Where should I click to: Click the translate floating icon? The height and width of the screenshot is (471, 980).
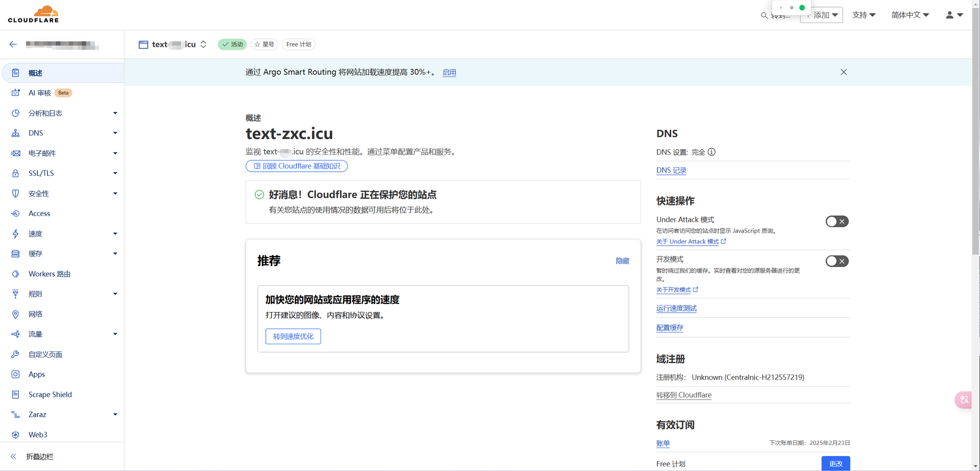pyautogui.click(x=964, y=399)
